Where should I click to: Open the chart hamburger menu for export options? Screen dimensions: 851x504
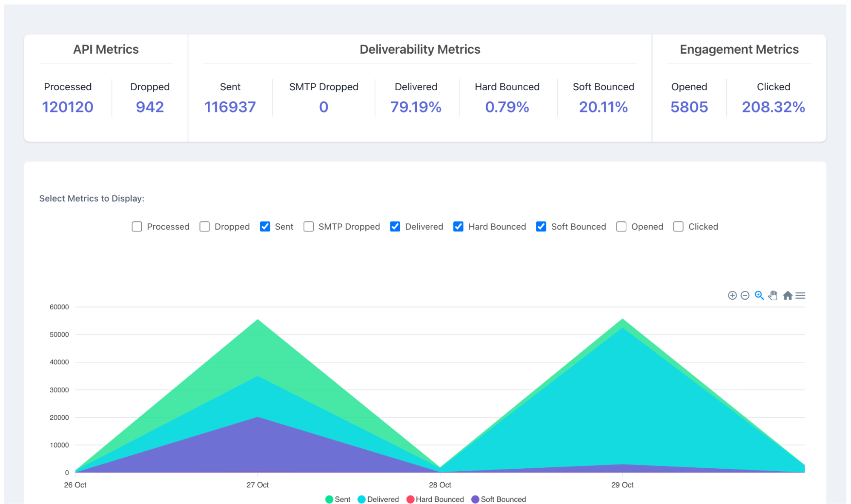point(801,295)
